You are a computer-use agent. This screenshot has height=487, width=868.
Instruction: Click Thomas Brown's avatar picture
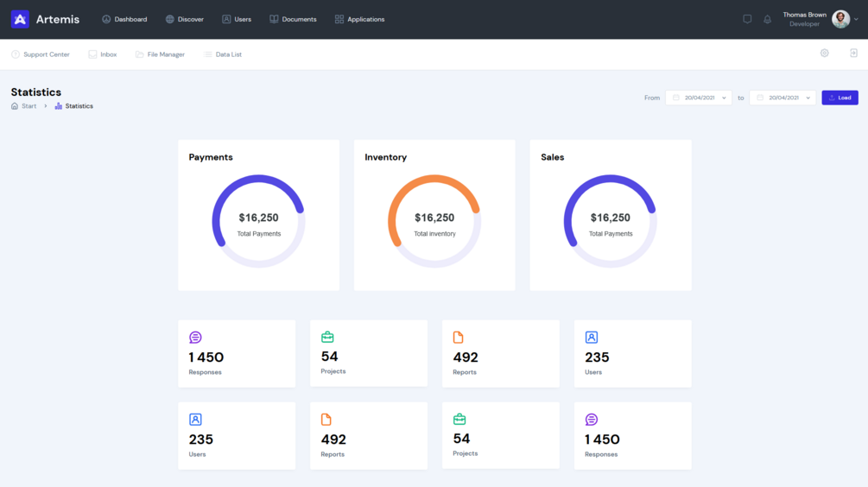click(841, 19)
